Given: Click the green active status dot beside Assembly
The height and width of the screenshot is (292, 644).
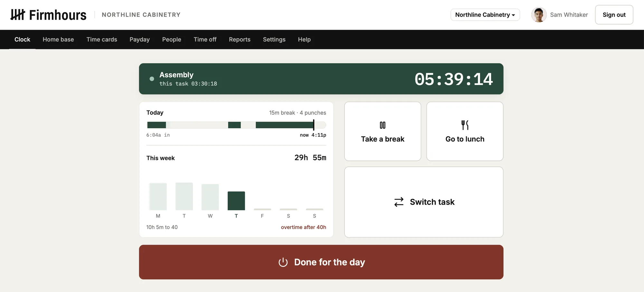Looking at the screenshot, I should (152, 79).
